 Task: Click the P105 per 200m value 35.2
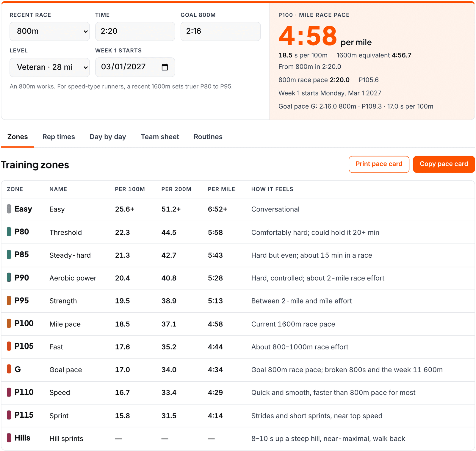[x=169, y=347]
